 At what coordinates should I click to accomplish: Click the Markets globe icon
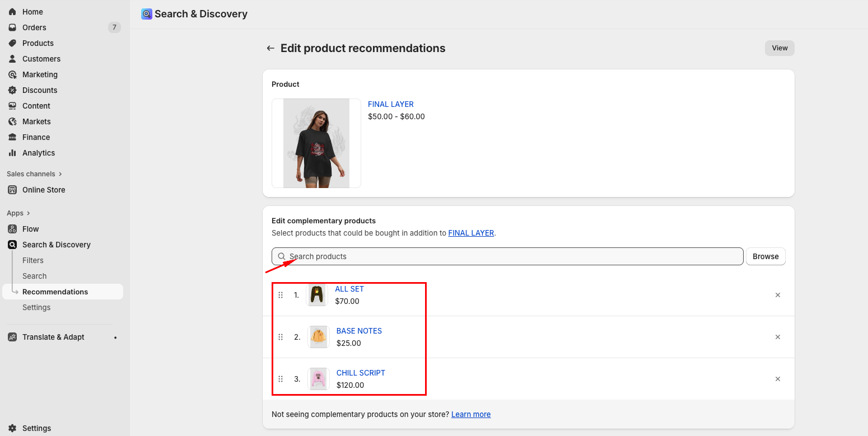pyautogui.click(x=12, y=121)
